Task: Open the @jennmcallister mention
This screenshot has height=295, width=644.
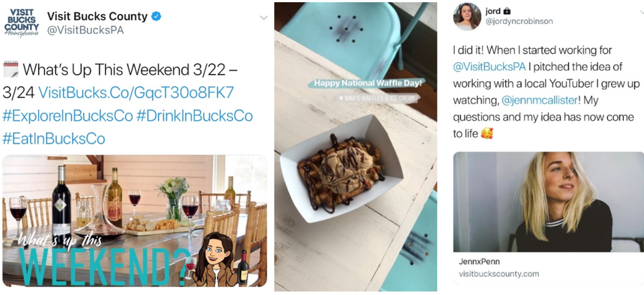Action: click(x=549, y=100)
